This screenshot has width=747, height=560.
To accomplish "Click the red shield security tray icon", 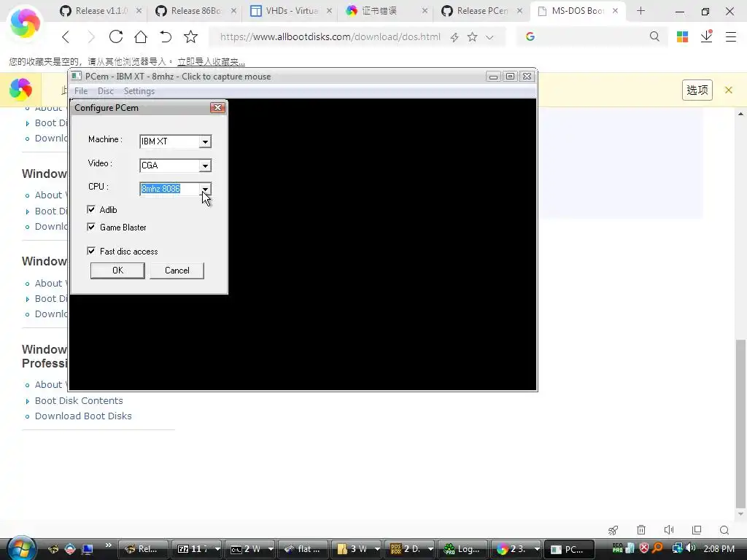I will 644,548.
